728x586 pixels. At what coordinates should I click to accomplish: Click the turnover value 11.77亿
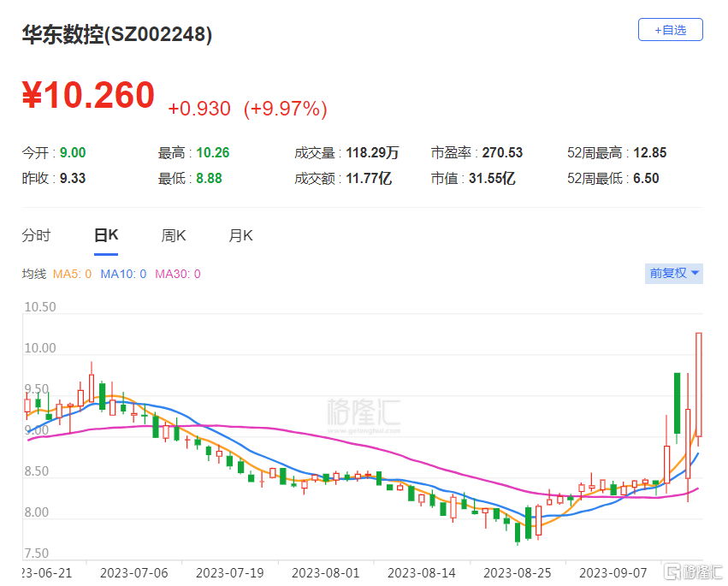[369, 178]
